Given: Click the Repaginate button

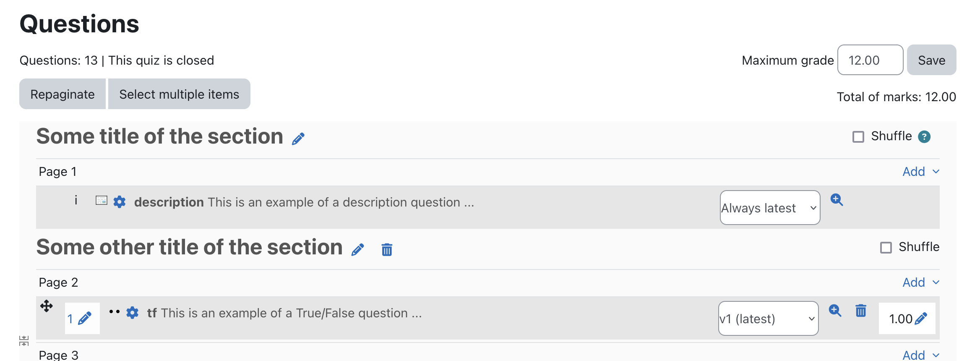Looking at the screenshot, I should click(x=63, y=94).
